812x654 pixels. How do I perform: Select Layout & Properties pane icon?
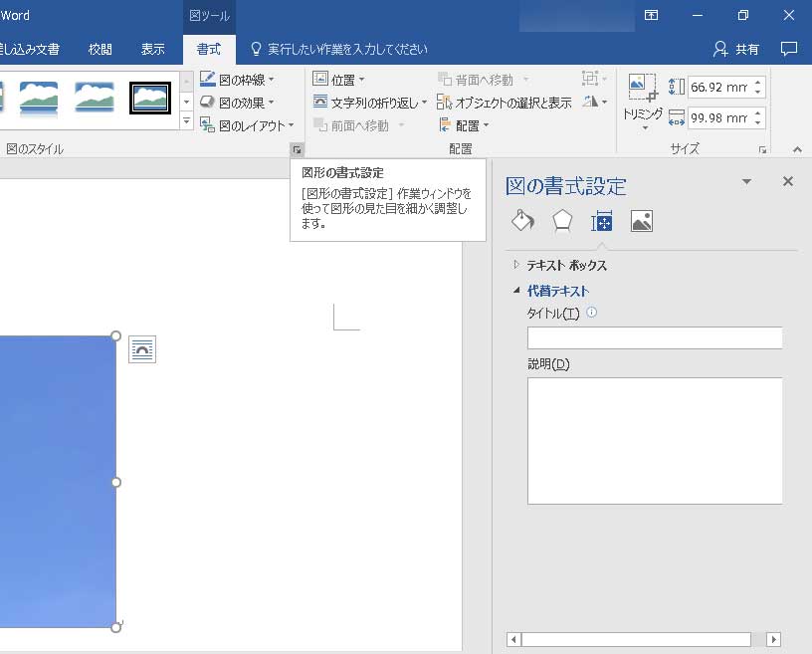(602, 221)
